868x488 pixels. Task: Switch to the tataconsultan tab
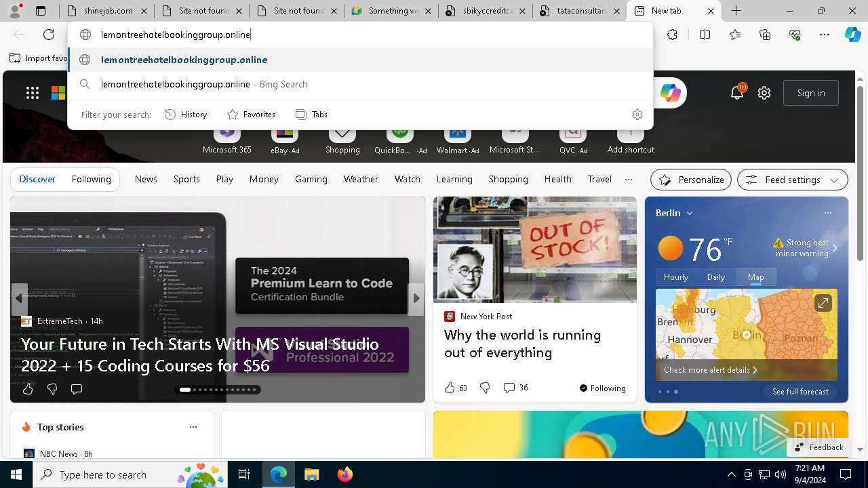click(x=580, y=11)
